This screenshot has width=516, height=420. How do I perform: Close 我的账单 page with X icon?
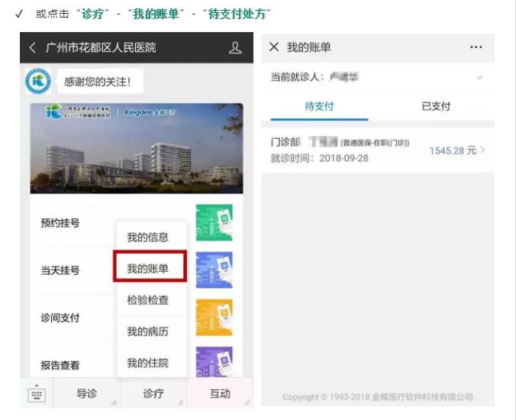[x=275, y=47]
